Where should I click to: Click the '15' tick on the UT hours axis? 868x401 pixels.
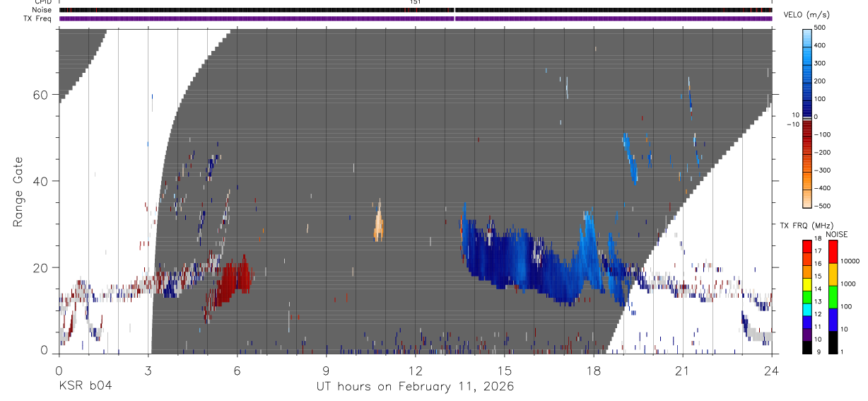pyautogui.click(x=505, y=370)
